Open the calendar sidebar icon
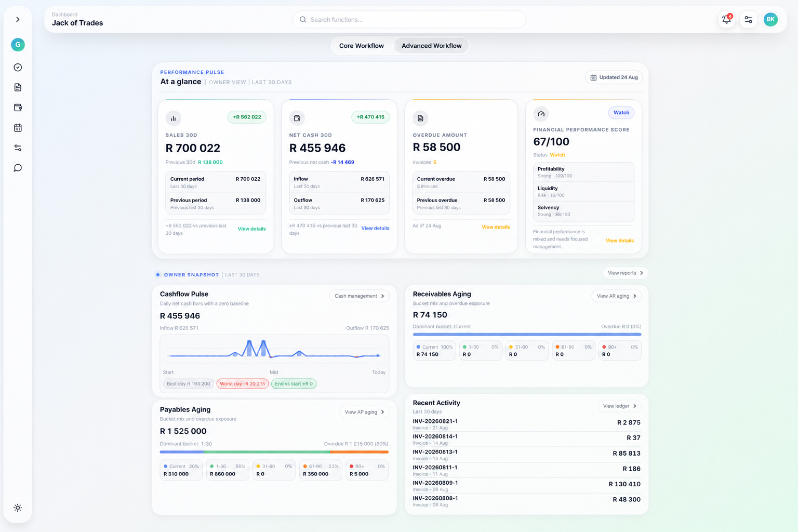The height and width of the screenshot is (532, 798). (18, 128)
